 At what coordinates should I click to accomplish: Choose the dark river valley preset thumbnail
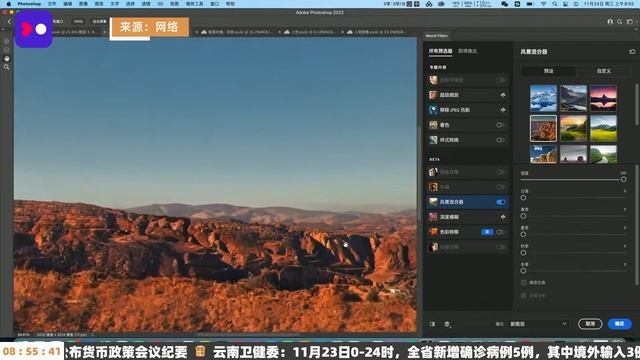(573, 98)
